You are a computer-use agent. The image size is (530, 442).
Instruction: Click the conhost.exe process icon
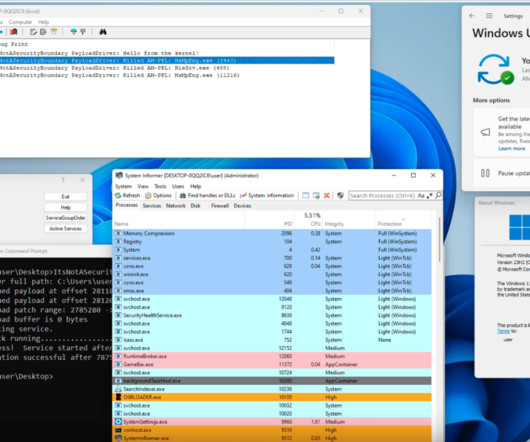pos(118,430)
